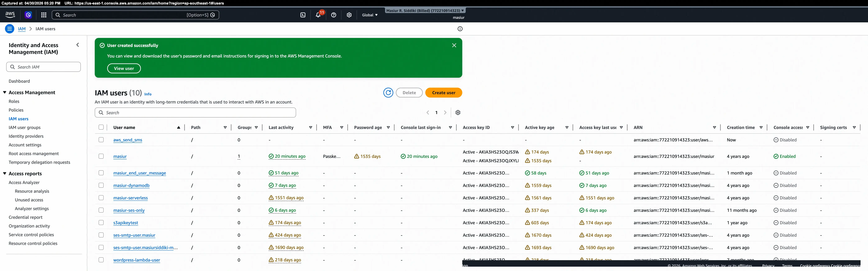Tick checkbox for masiur-ses-only
The height and width of the screenshot is (271, 868).
coord(101,210)
